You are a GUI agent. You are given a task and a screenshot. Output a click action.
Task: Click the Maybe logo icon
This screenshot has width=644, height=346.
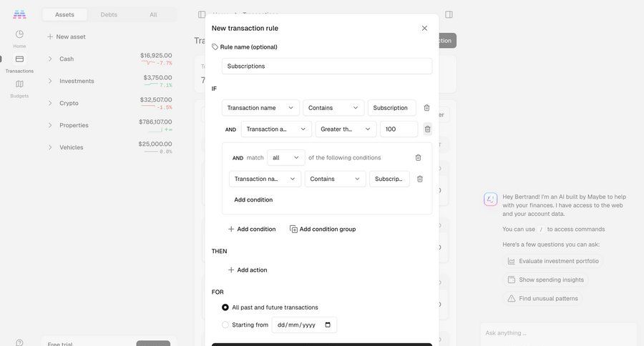[19, 14]
